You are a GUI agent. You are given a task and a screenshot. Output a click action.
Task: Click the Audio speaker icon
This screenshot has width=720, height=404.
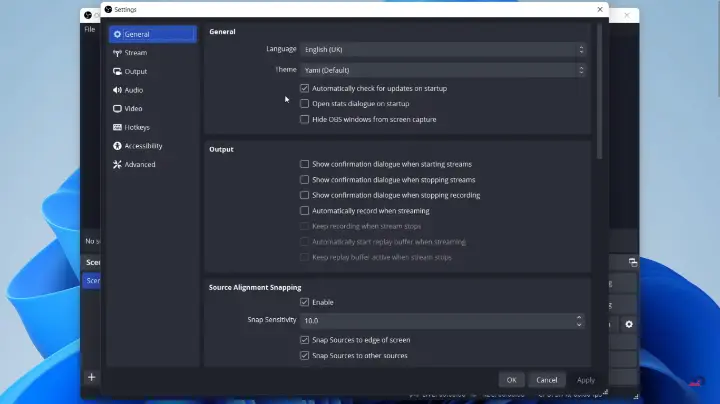(118, 90)
